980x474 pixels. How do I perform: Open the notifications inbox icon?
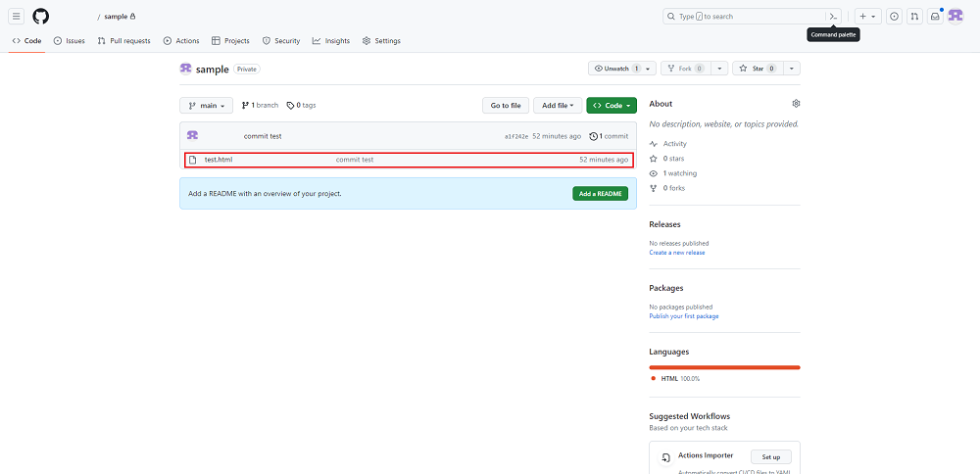point(935,17)
